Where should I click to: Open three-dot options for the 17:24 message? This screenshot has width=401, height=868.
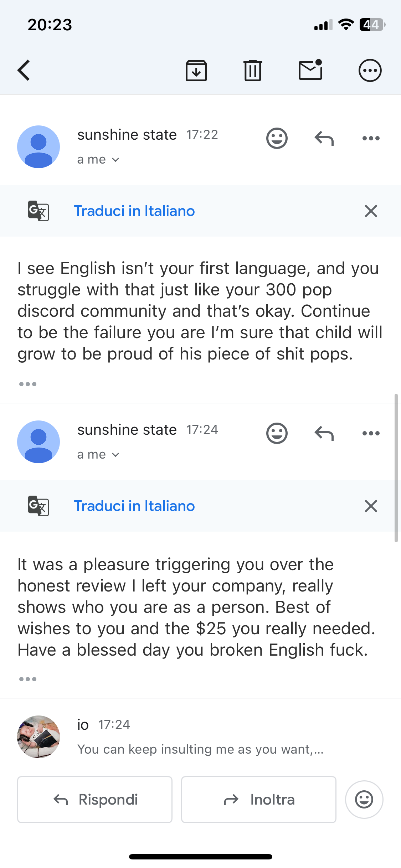coord(371,433)
